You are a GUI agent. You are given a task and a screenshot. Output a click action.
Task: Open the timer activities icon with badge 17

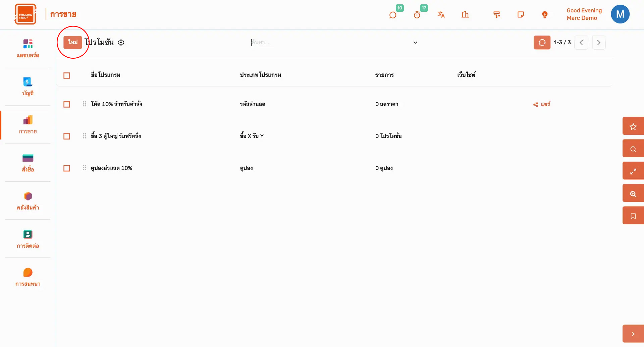[417, 15]
